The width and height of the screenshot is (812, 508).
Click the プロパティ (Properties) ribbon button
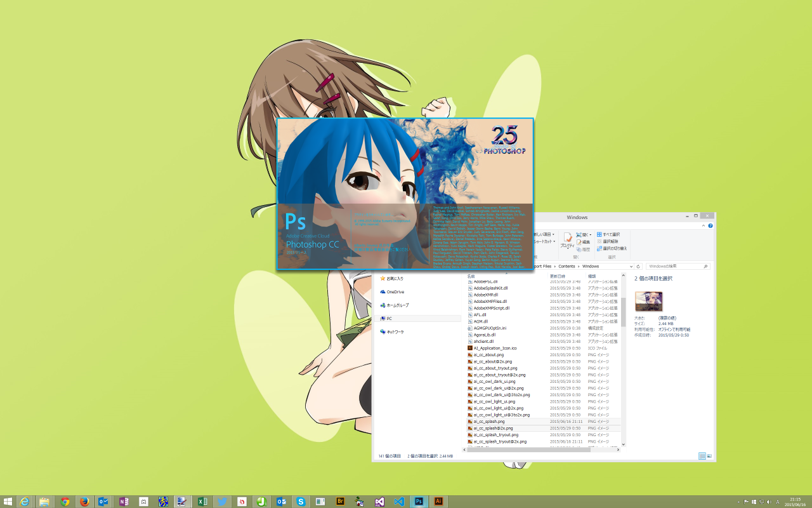tap(566, 240)
